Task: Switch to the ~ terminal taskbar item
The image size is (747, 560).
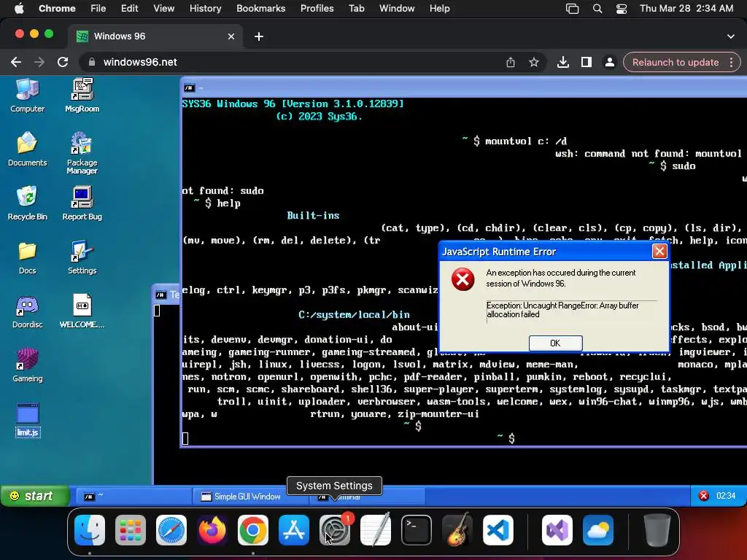Action: (133, 496)
